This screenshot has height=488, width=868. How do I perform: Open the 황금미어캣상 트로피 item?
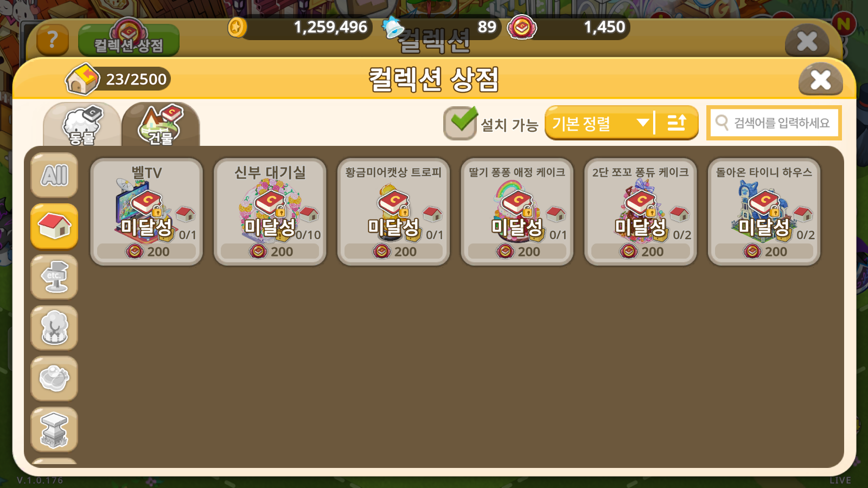pyautogui.click(x=393, y=211)
